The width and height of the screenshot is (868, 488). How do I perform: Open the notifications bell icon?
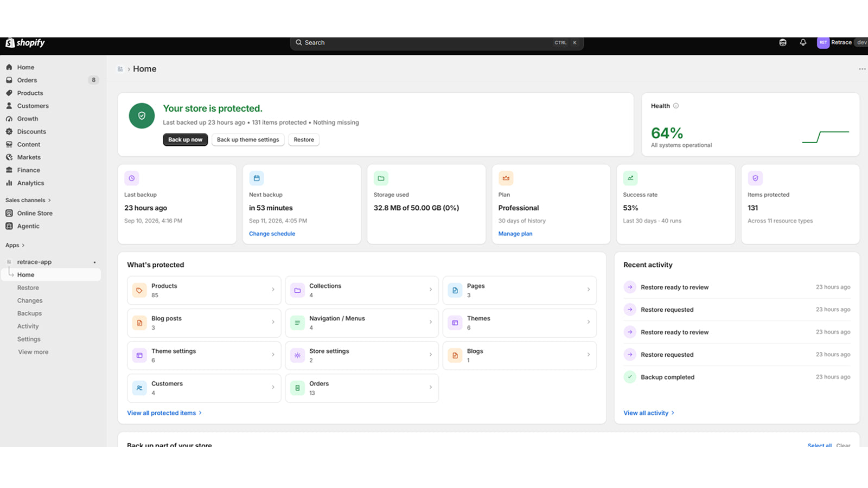pos(803,42)
